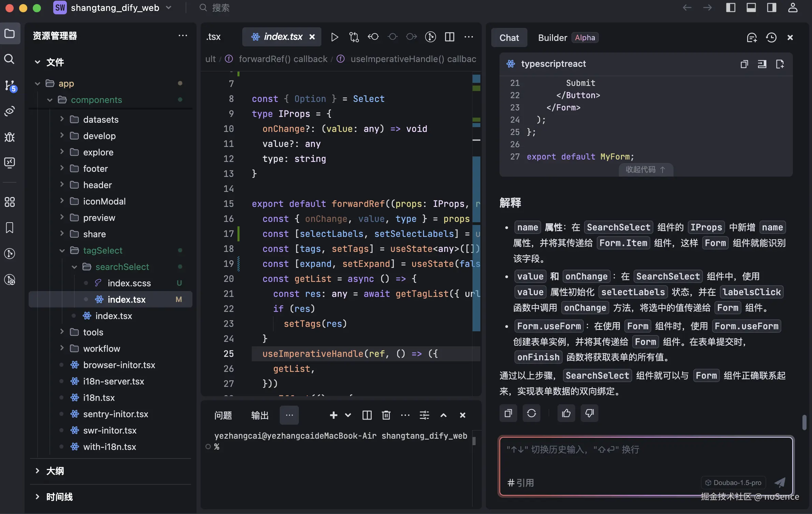Screen dimensions: 812x514
Task: Copy the typescriptreact code block
Action: click(745, 64)
